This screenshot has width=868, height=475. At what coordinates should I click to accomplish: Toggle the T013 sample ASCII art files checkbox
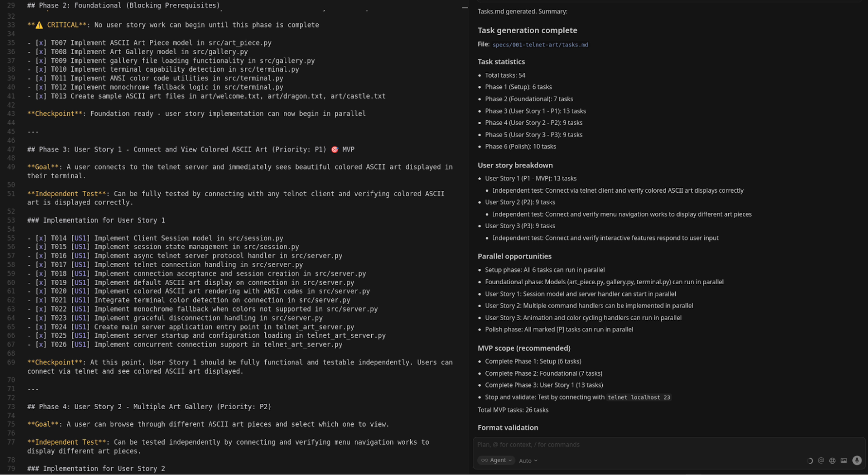41,96
